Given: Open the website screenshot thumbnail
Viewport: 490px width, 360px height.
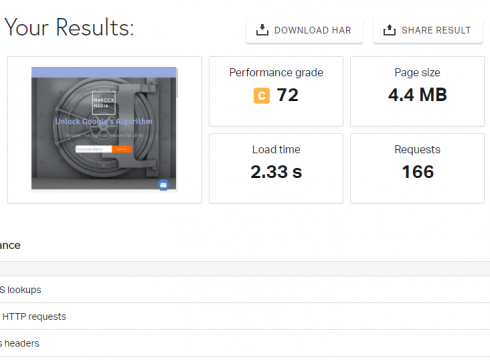Looking at the screenshot, I should 104,128.
